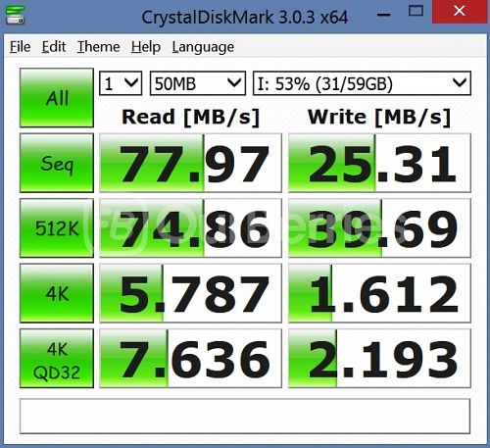Expand the test run count dropdown
Image resolution: width=490 pixels, height=448 pixels.
coord(121,83)
